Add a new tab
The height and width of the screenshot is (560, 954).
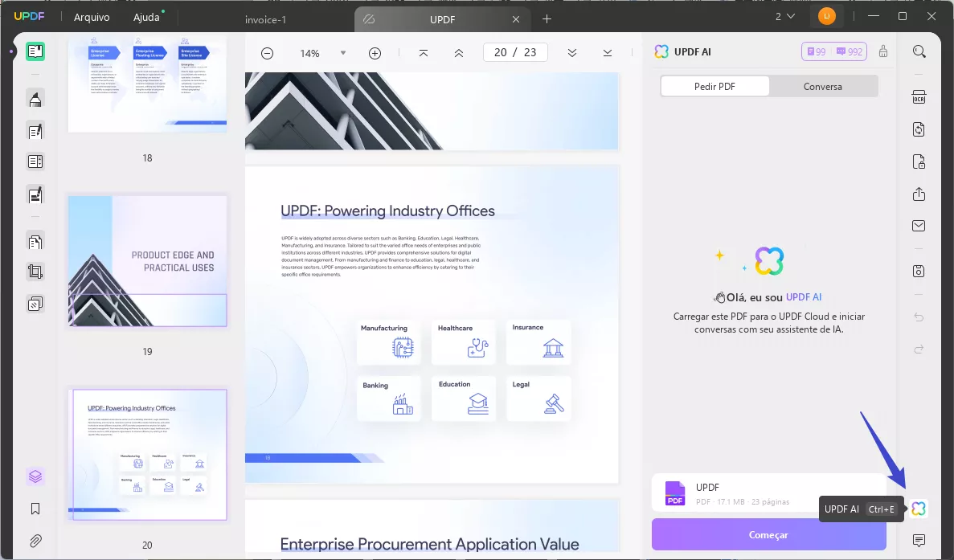click(x=547, y=19)
